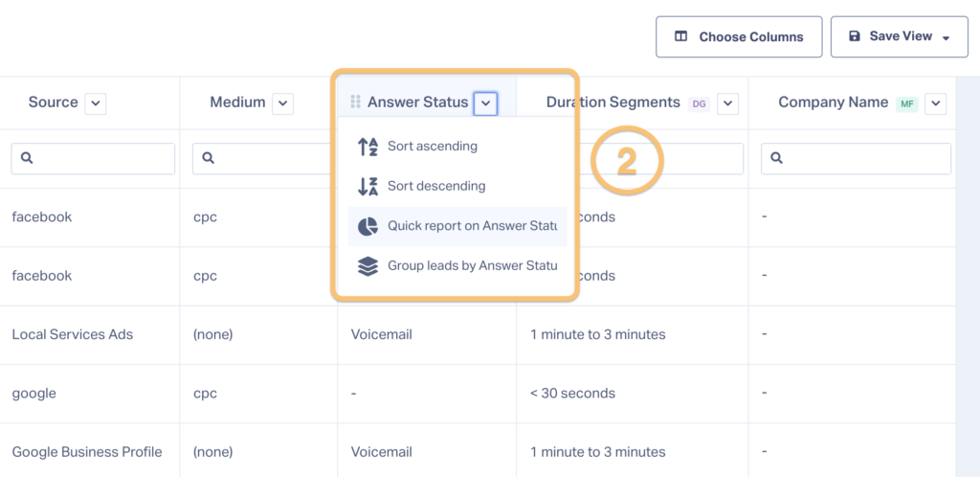Click the Duration Segments header label
The width and height of the screenshot is (980, 477).
613,102
